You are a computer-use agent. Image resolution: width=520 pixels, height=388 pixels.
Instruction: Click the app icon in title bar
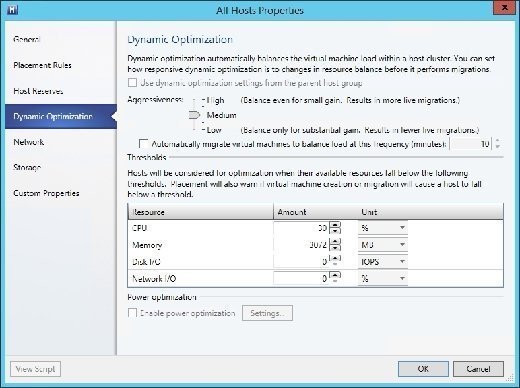click(x=13, y=10)
